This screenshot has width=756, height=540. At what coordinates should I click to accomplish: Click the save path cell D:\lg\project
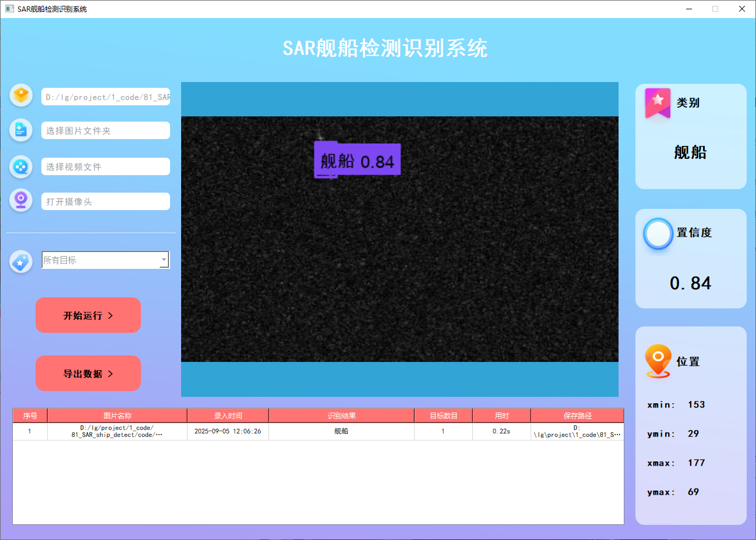577,431
